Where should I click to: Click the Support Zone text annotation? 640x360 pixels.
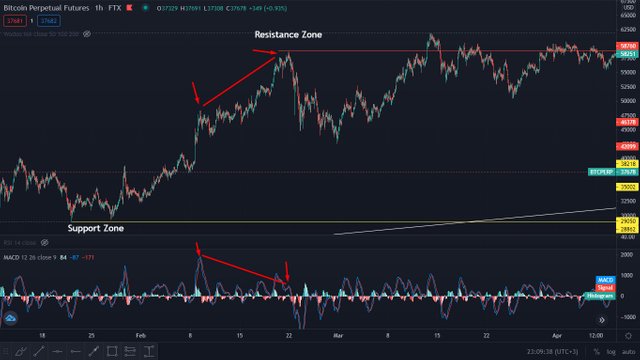pos(96,228)
